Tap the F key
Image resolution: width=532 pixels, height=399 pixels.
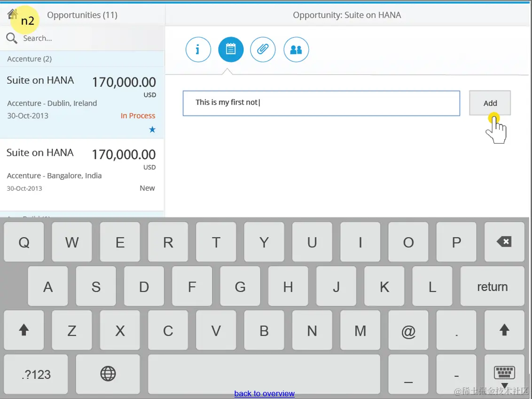pyautogui.click(x=192, y=286)
